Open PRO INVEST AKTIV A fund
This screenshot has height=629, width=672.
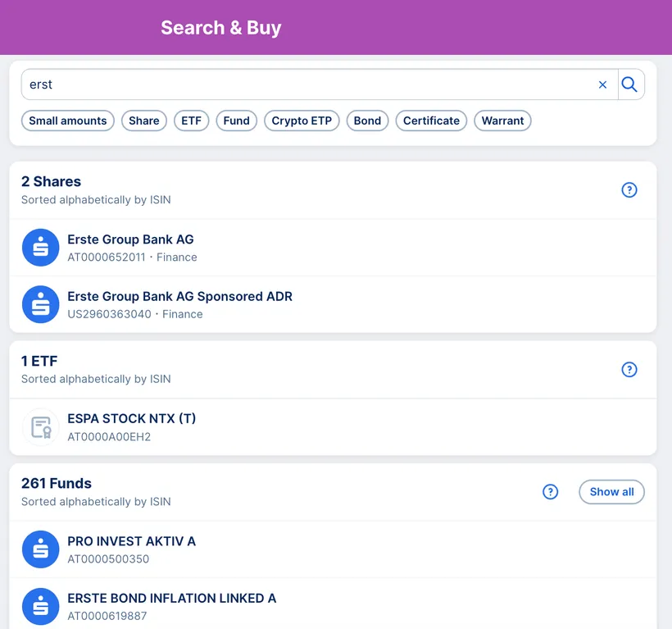(x=333, y=549)
